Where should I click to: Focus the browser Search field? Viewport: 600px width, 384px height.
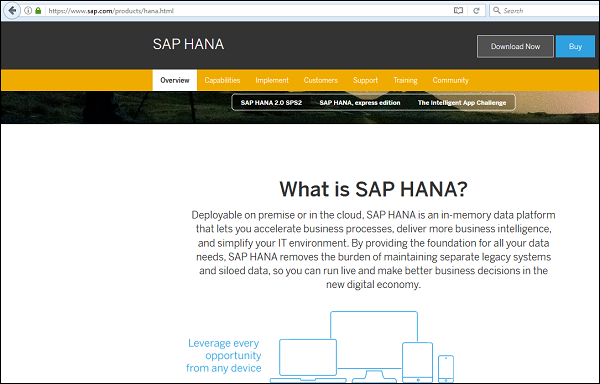click(544, 10)
